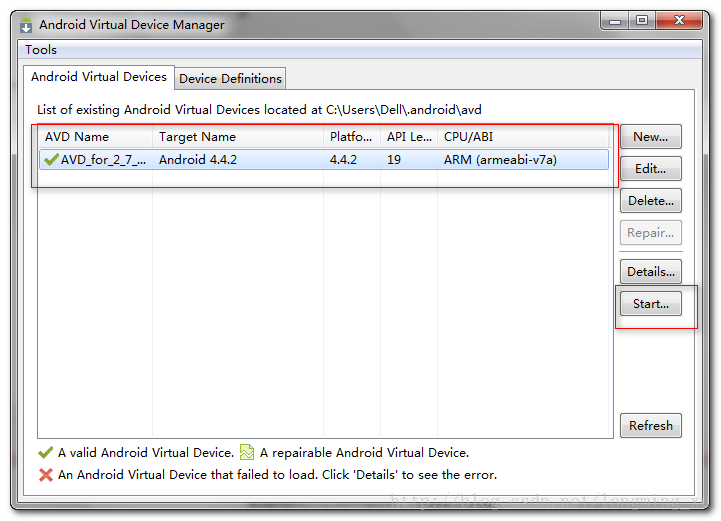Refresh the AVD list
Image resolution: width=721 pixels, height=521 pixels.
651,426
